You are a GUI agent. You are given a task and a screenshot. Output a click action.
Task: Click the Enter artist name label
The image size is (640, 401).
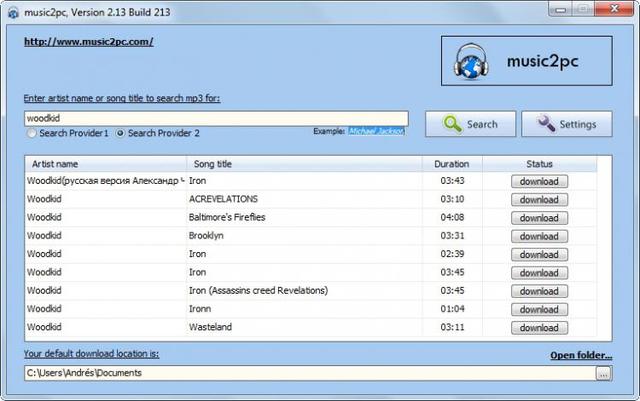tap(122, 98)
